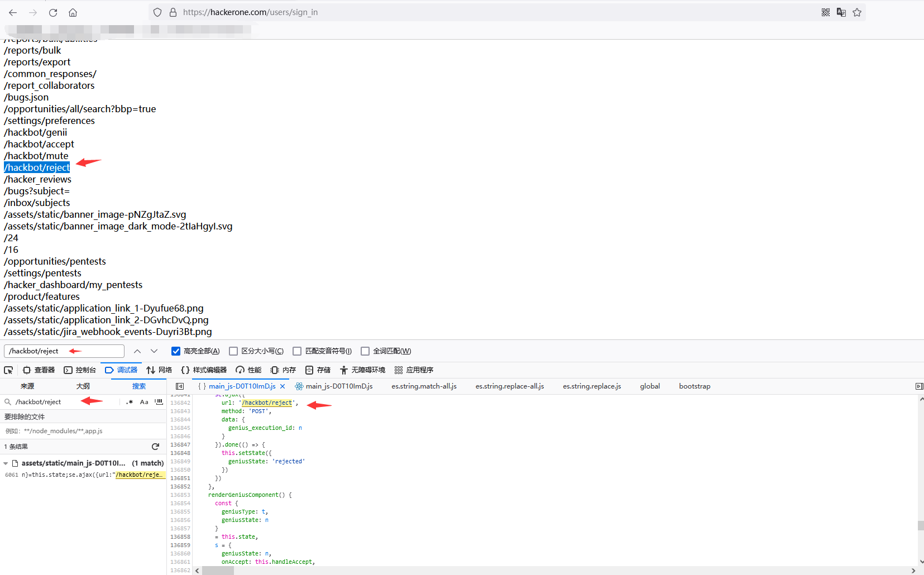Screen dimensions: 924x575
Task: Click the /hackbot/mute text line
Action: click(36, 156)
